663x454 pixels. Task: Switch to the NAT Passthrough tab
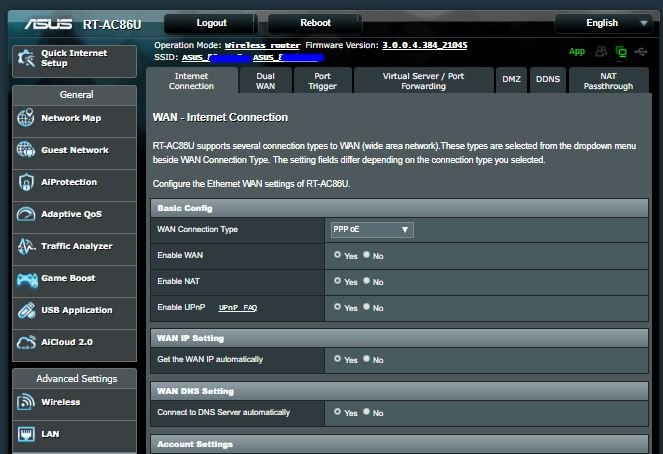point(608,81)
